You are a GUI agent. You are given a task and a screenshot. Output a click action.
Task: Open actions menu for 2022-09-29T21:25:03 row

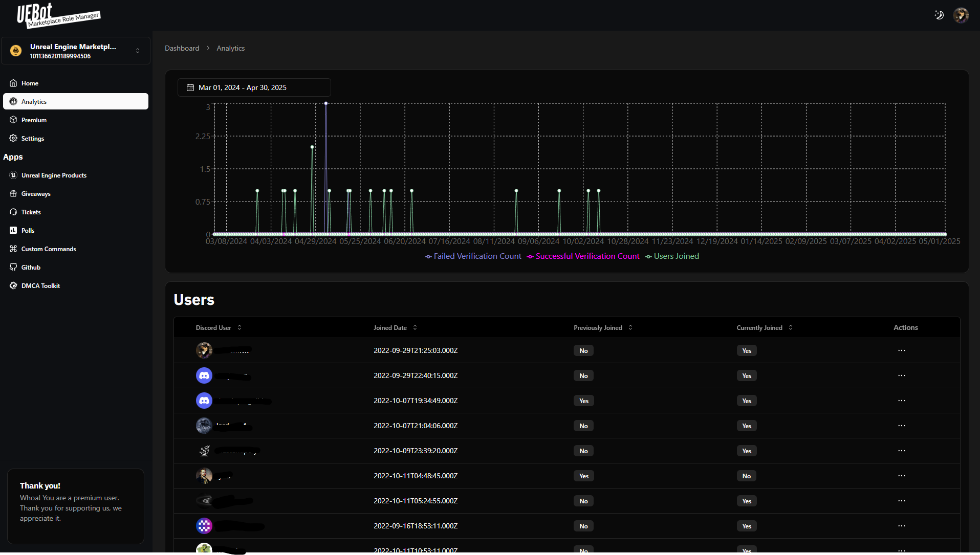(902, 350)
